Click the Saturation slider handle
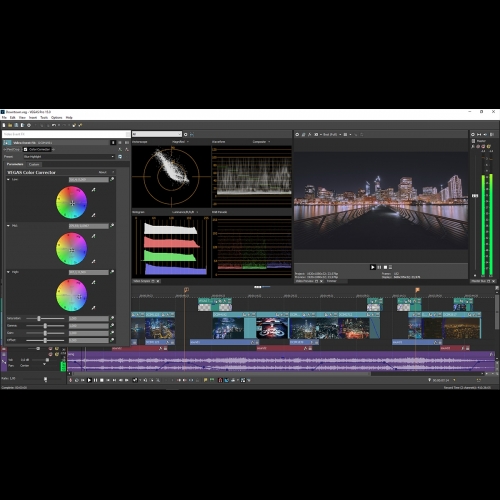This screenshot has height=500, width=500. pos(39,319)
